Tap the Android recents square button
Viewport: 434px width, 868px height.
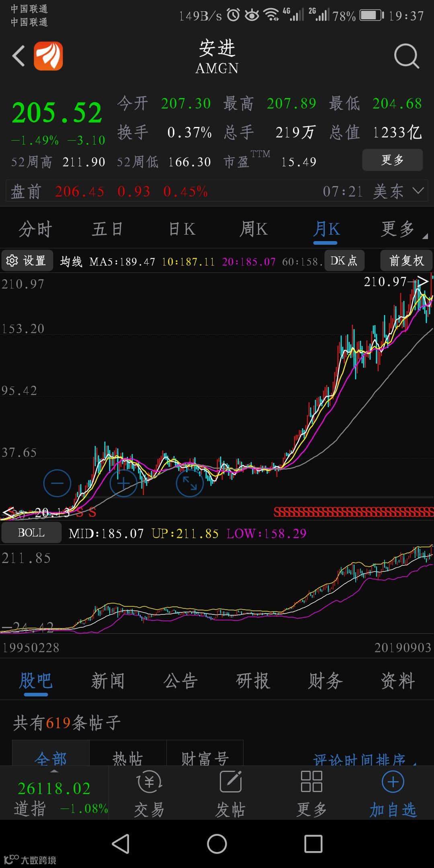[313, 843]
